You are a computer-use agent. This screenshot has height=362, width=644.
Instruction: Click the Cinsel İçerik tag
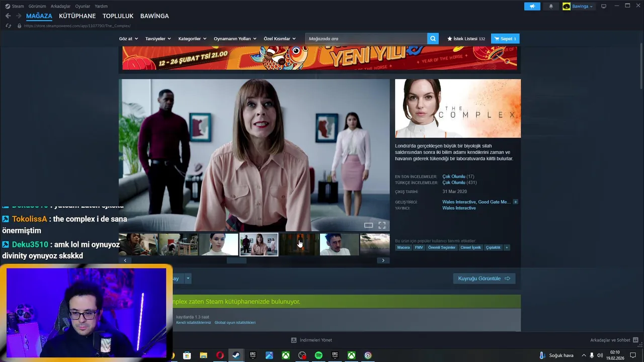coord(471,247)
